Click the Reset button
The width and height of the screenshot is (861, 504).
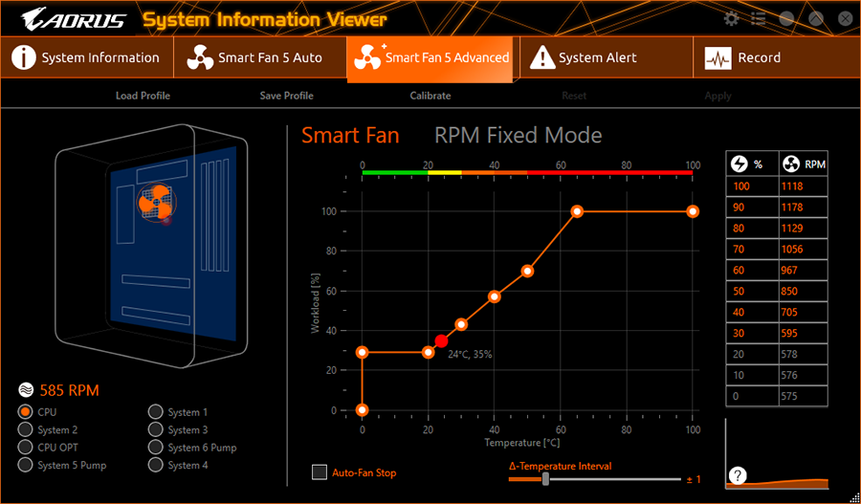pos(574,96)
